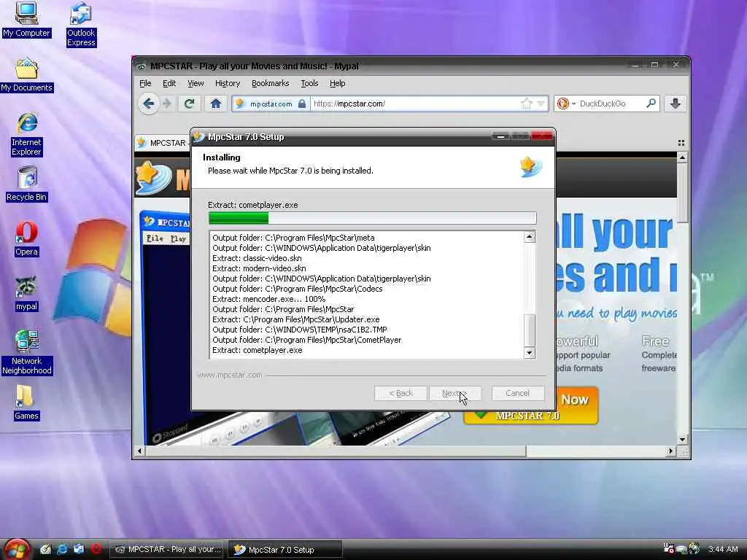This screenshot has width=747, height=560.
Task: Open the Bookmarks menu in Mypal
Action: click(x=270, y=83)
